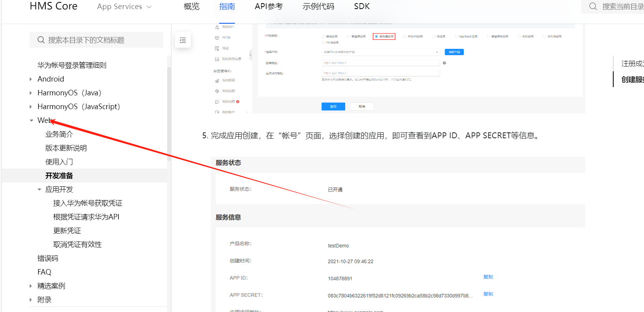Switch to the 概览 tab

click(x=192, y=6)
